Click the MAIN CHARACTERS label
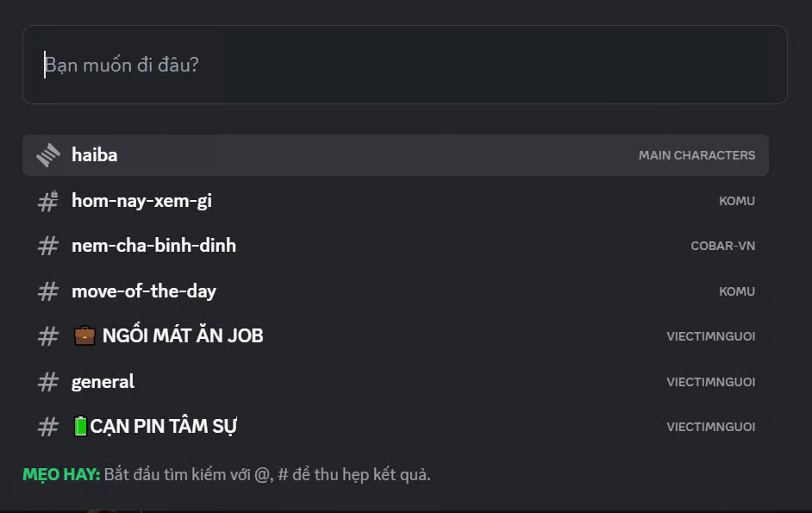The image size is (812, 513). 696,155
